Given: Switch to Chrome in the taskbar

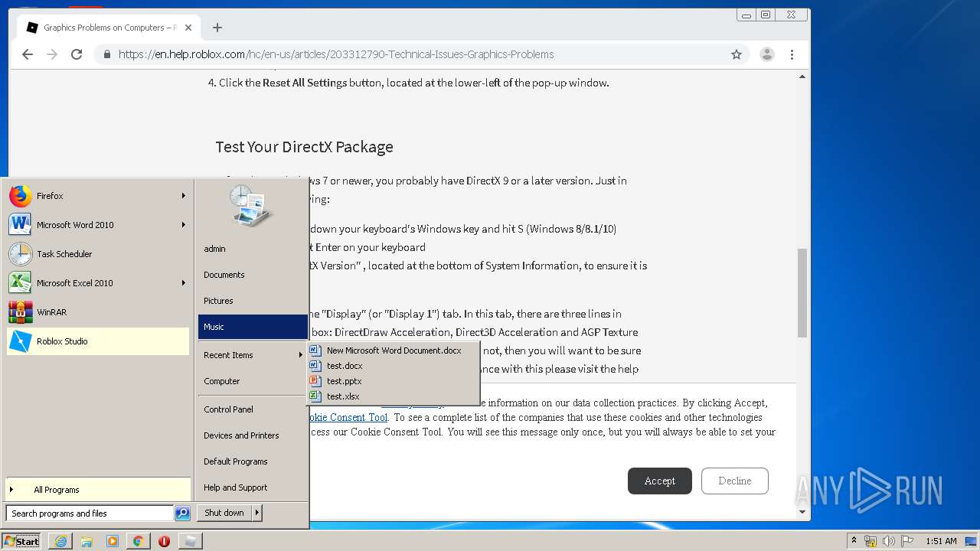Looking at the screenshot, I should [x=138, y=541].
